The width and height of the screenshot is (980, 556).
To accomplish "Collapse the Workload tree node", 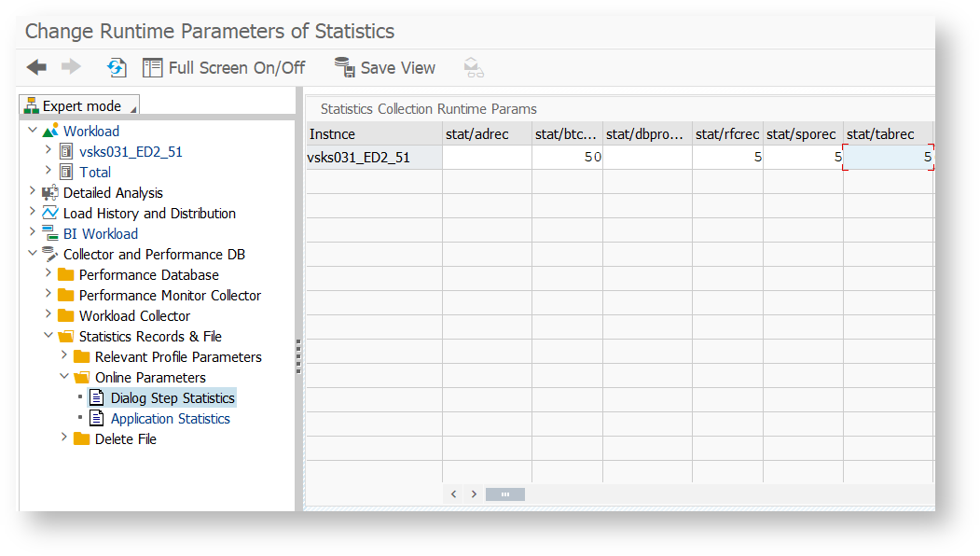I will (33, 130).
